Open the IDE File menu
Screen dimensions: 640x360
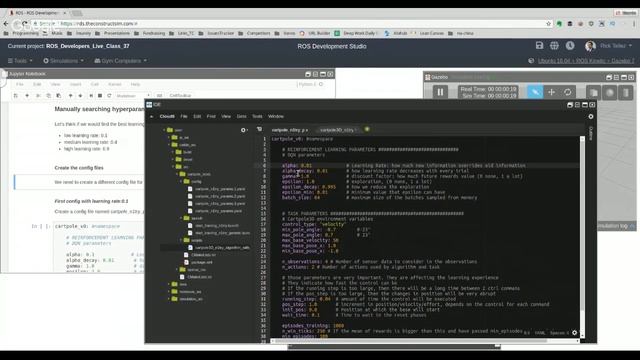click(184, 116)
